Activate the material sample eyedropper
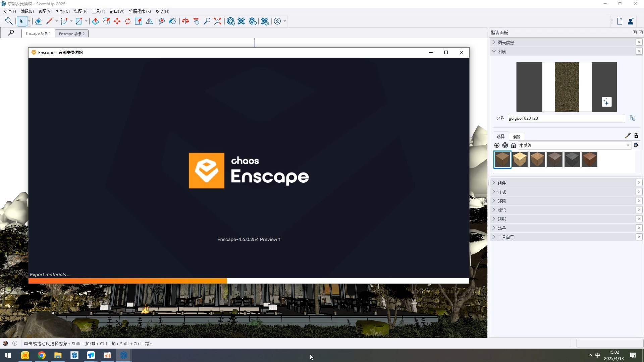644x362 pixels. 628,135
